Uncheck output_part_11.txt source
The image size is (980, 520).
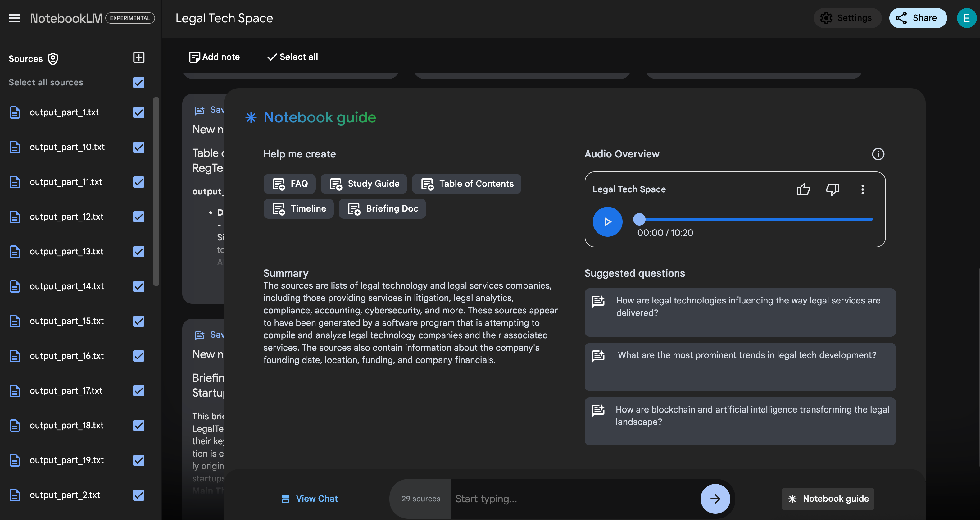(138, 182)
